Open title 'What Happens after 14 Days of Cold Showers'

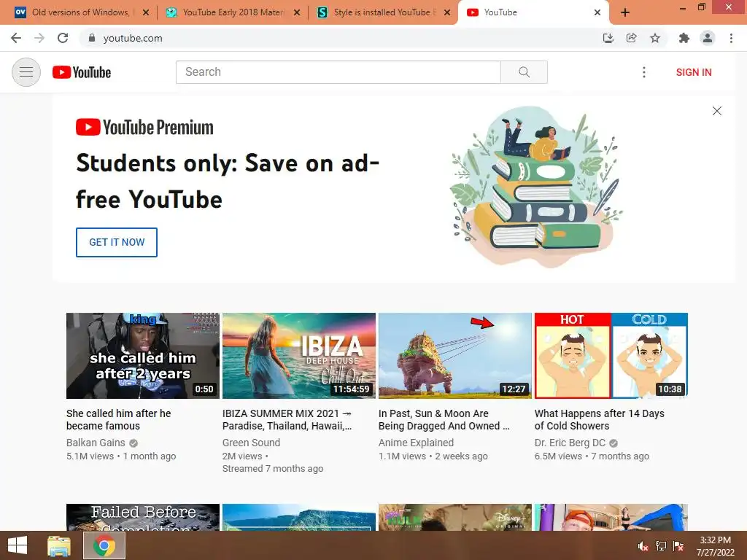(x=600, y=419)
